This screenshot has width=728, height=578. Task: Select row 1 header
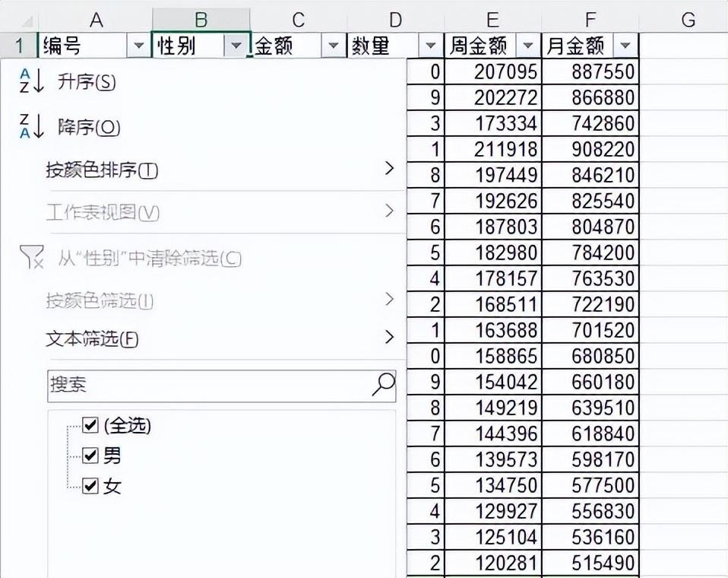19,46
